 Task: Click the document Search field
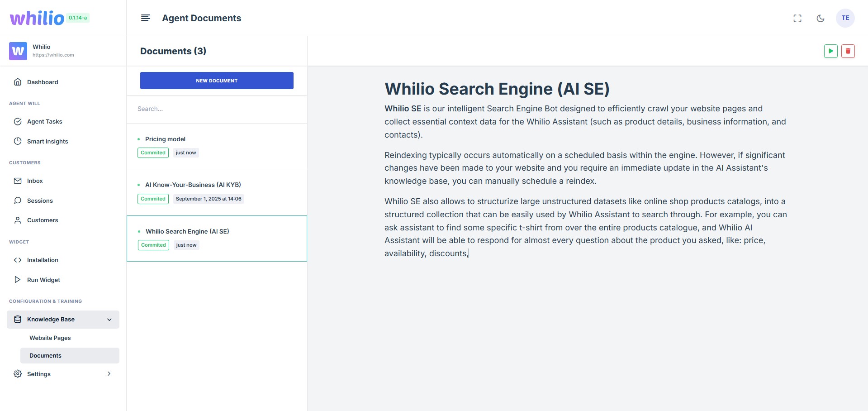click(x=217, y=109)
